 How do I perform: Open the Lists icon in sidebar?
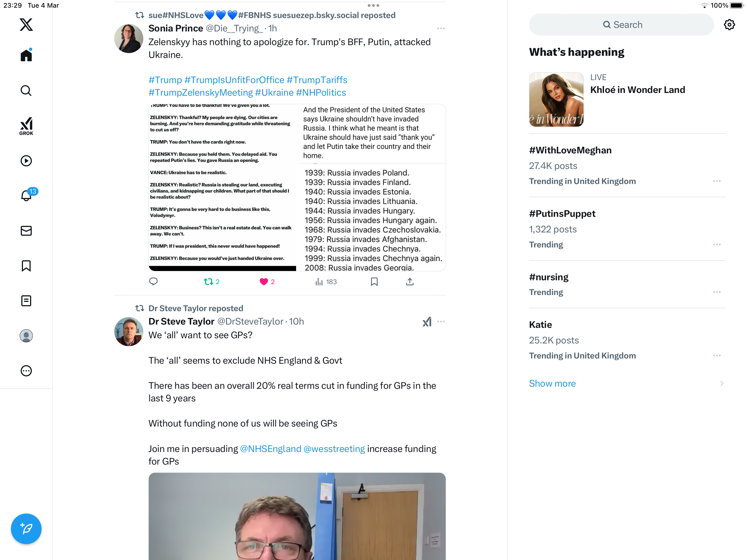pos(26,301)
